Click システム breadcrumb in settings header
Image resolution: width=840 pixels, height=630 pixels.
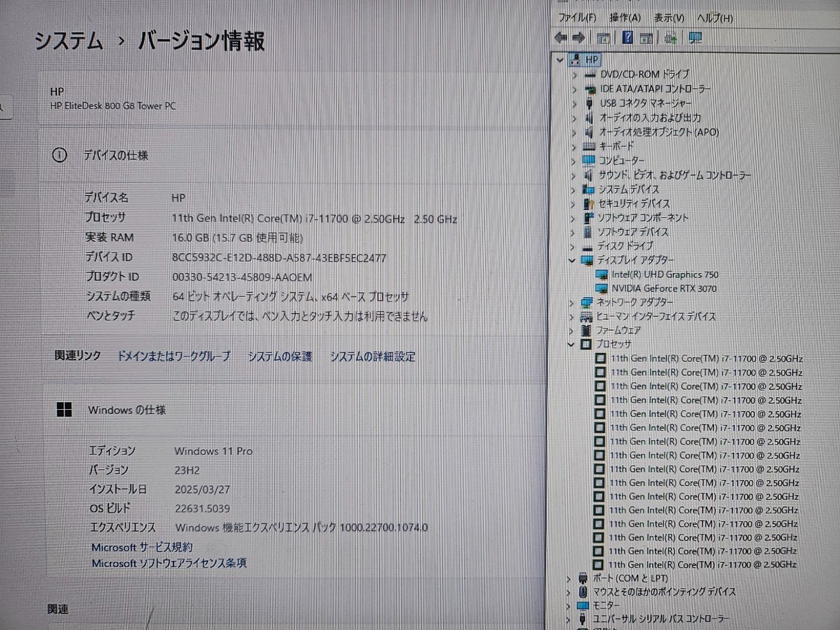pyautogui.click(x=68, y=41)
